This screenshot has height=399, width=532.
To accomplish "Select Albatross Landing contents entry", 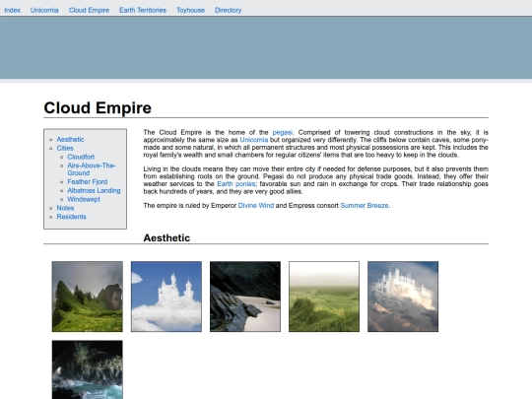I will (x=94, y=191).
